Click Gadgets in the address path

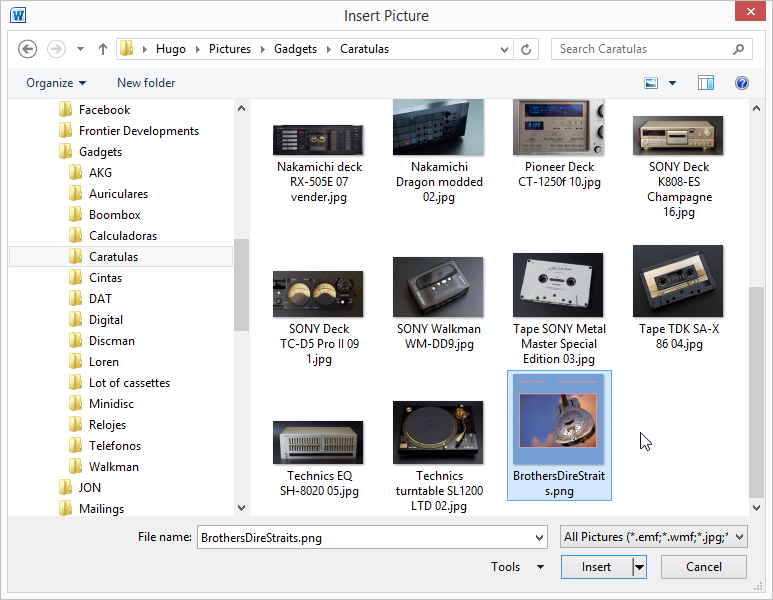pos(295,49)
